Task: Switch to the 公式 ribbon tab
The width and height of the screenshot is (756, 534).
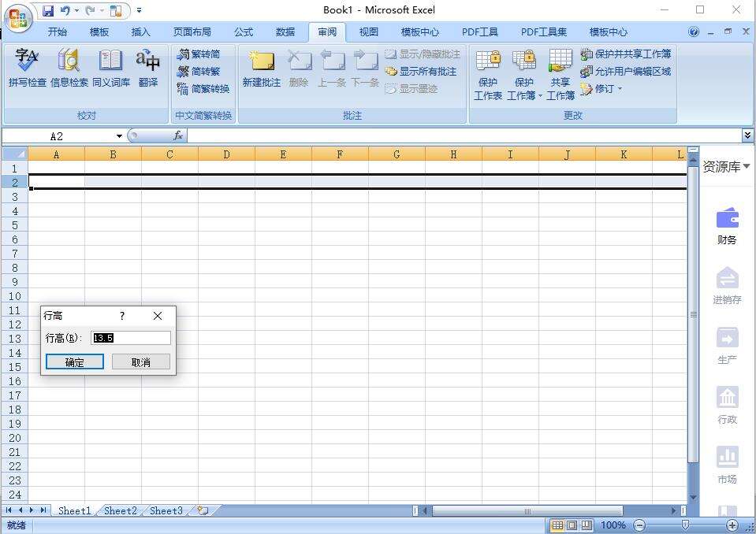Action: pyautogui.click(x=244, y=32)
